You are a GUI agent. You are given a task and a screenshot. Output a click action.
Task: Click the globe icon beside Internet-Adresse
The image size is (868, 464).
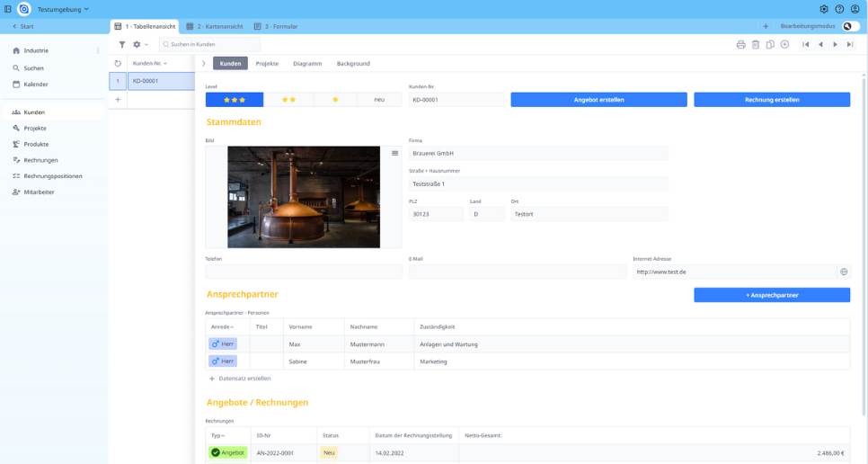tap(844, 272)
